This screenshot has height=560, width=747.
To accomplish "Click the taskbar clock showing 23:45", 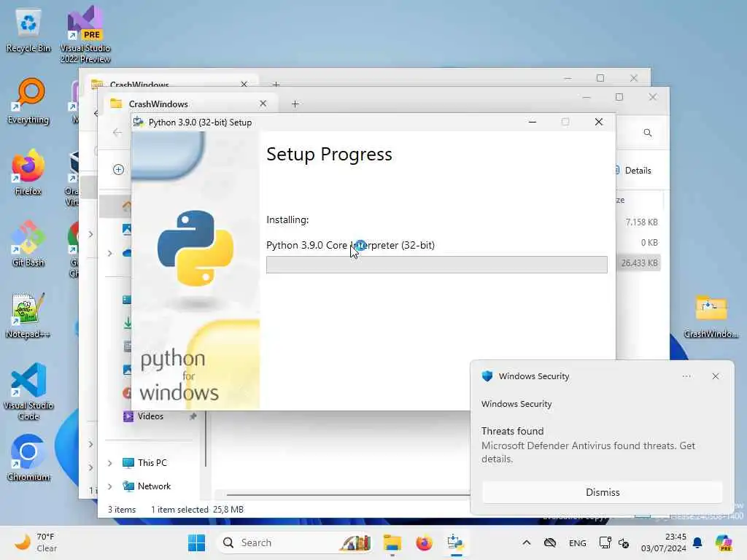I will (x=664, y=542).
